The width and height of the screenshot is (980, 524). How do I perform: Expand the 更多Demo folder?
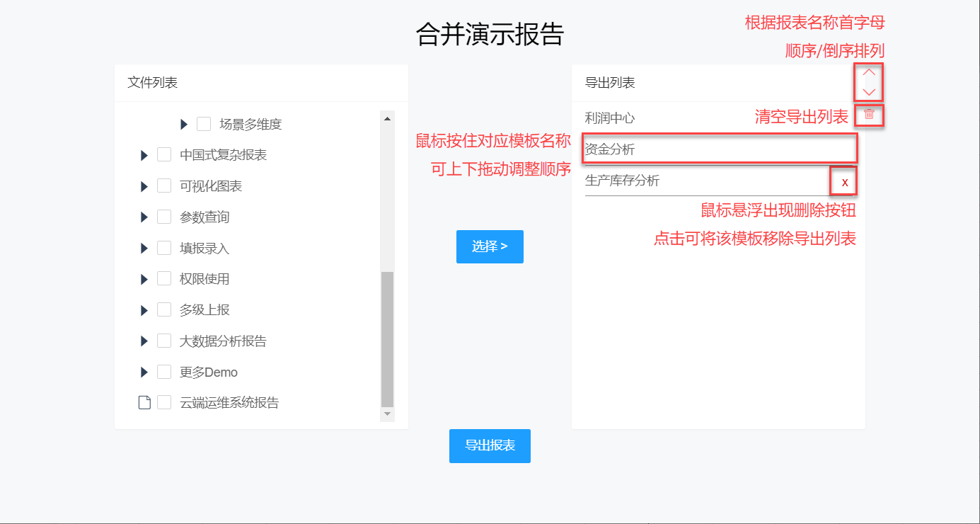(144, 372)
